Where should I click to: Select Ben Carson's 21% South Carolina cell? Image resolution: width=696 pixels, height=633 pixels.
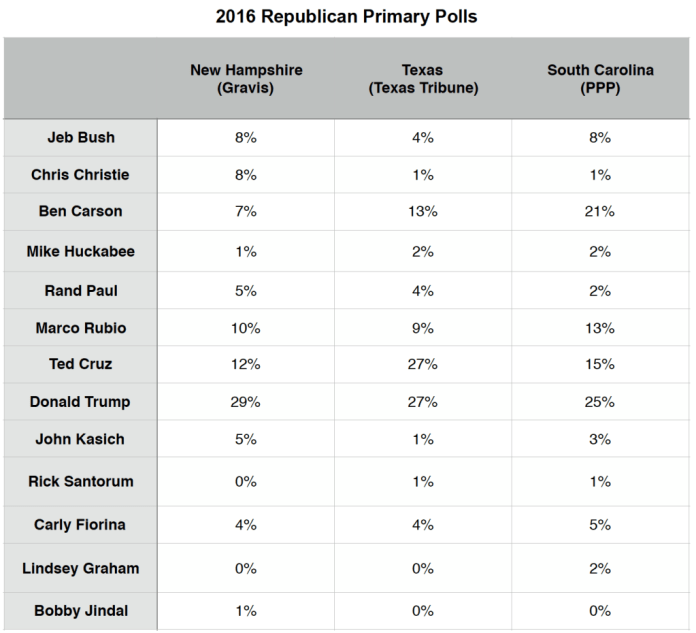(x=601, y=212)
